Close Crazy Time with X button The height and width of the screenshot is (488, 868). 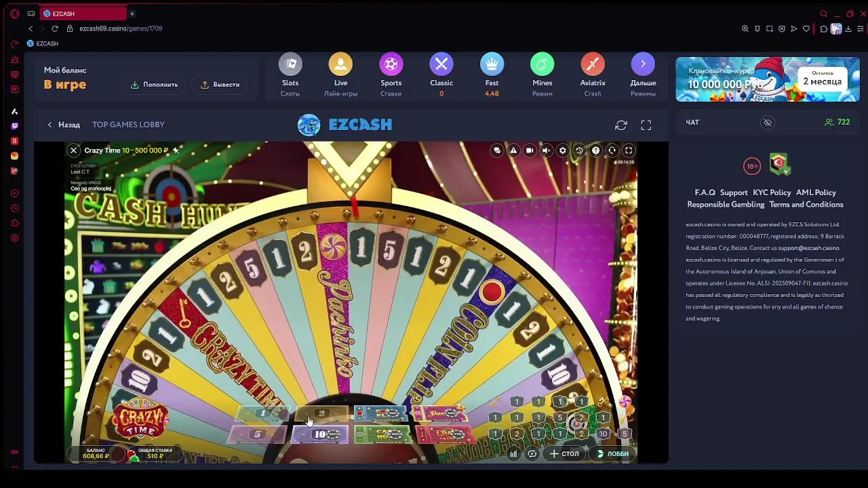point(73,150)
